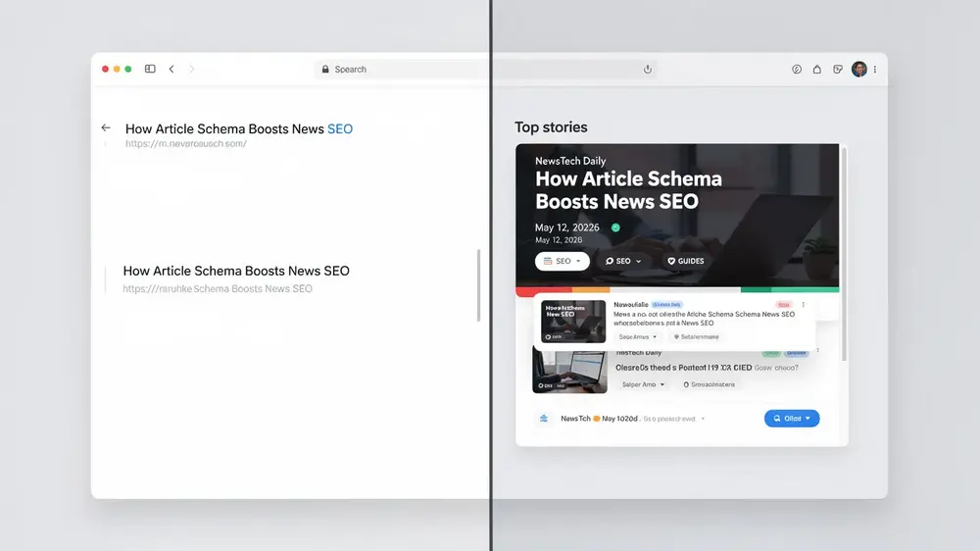The image size is (980, 551).
Task: Click the red badge on first story card
Action: tap(783, 305)
